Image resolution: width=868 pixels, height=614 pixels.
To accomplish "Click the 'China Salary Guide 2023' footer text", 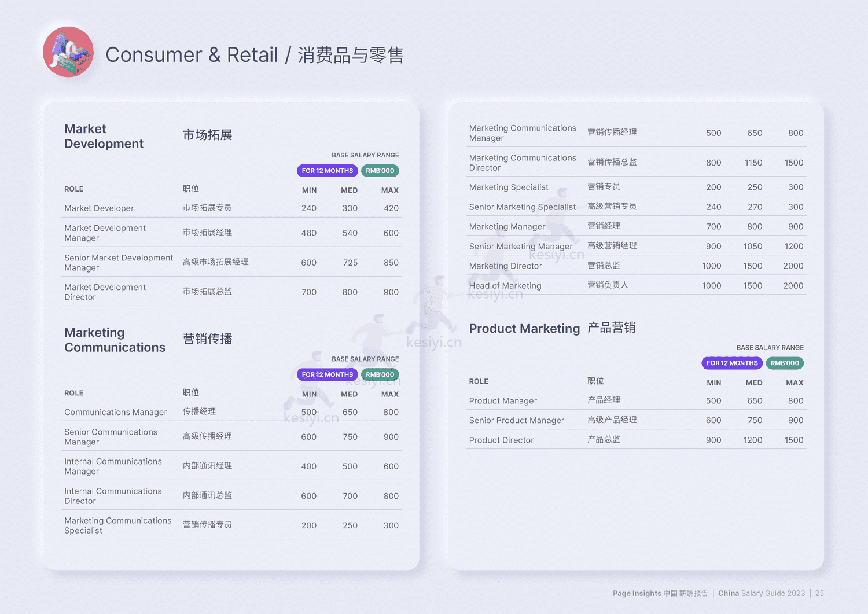I will click(762, 593).
